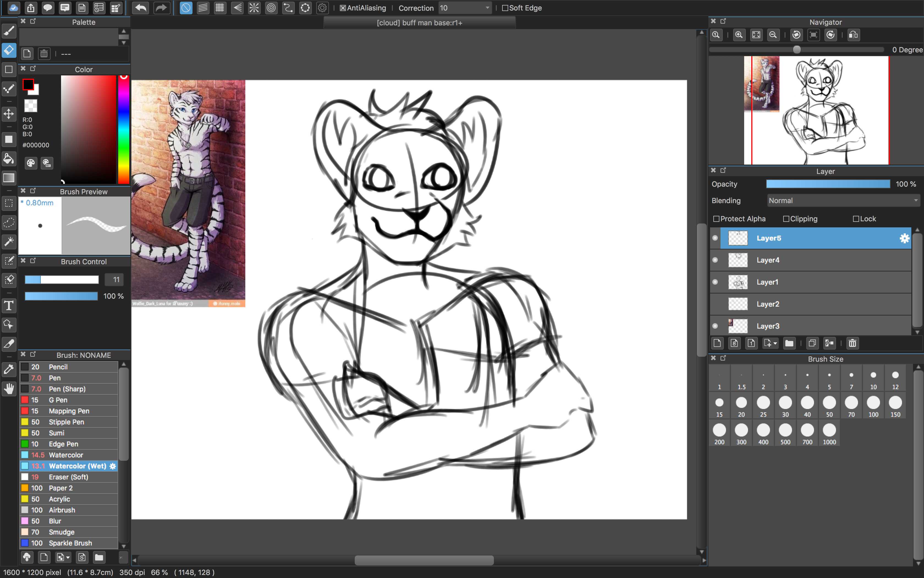Hide Layer4 visibility dot
This screenshot has height=578, width=924.
click(x=715, y=260)
